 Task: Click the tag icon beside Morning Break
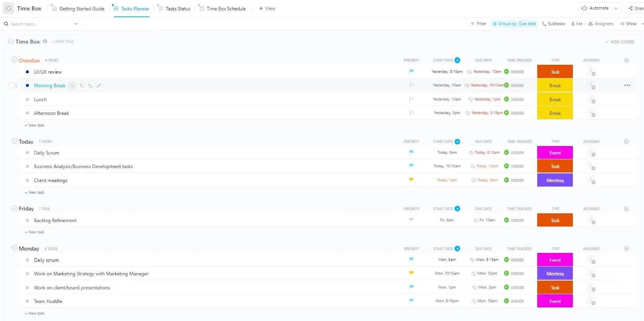point(90,86)
